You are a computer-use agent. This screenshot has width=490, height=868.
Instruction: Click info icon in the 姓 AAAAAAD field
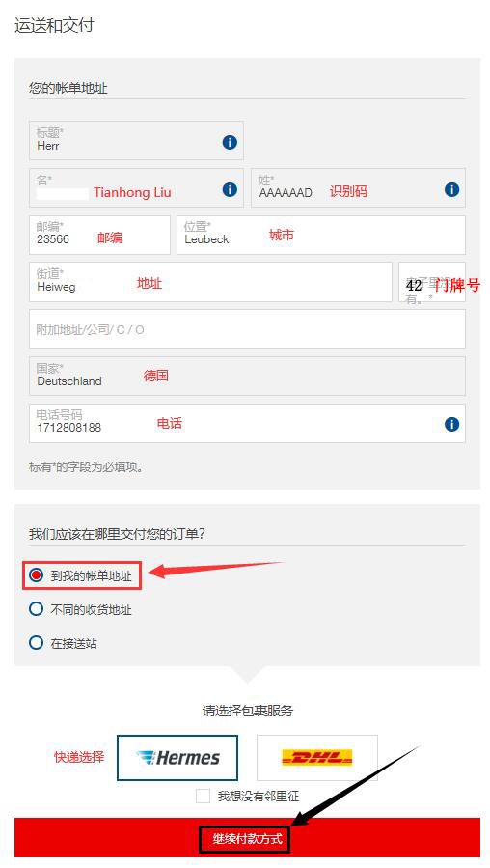tap(451, 190)
